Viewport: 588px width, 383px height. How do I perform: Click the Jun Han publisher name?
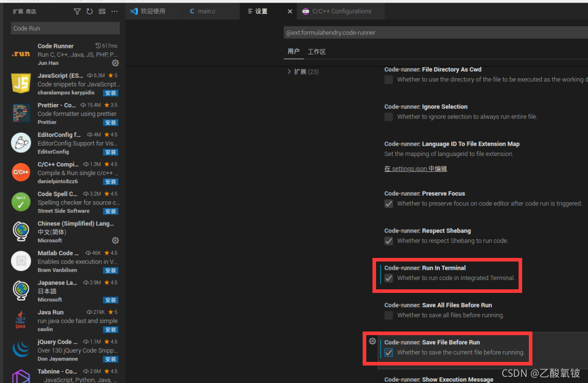[x=48, y=63]
